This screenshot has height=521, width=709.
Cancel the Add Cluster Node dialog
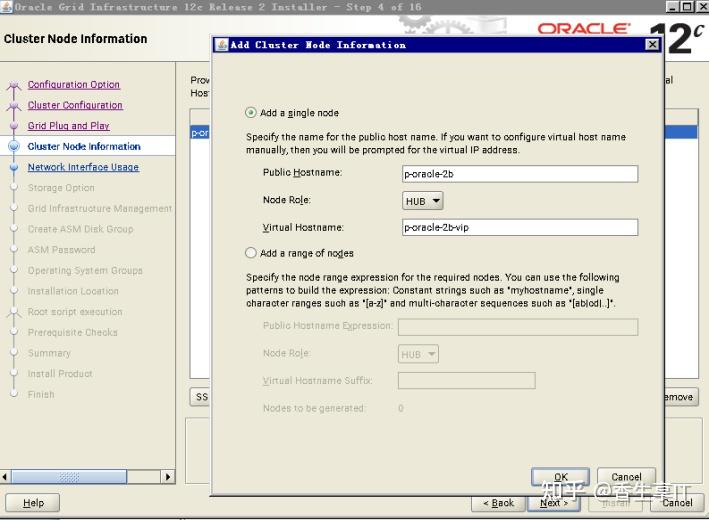pos(626,477)
